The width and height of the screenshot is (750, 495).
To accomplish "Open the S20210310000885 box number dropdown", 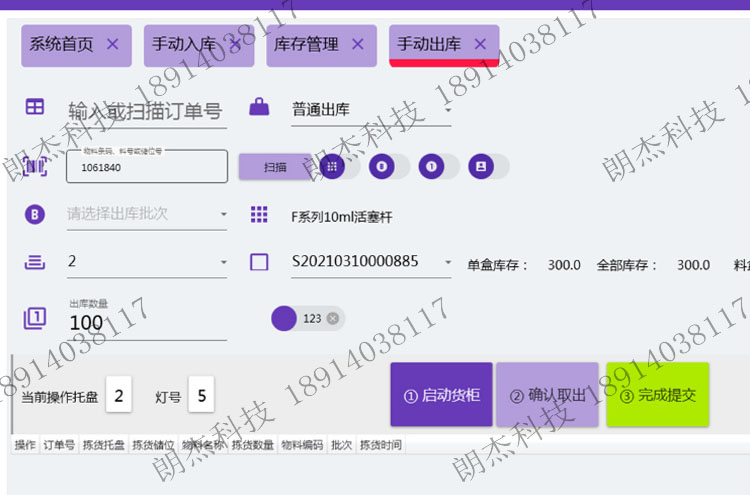I will pyautogui.click(x=372, y=262).
